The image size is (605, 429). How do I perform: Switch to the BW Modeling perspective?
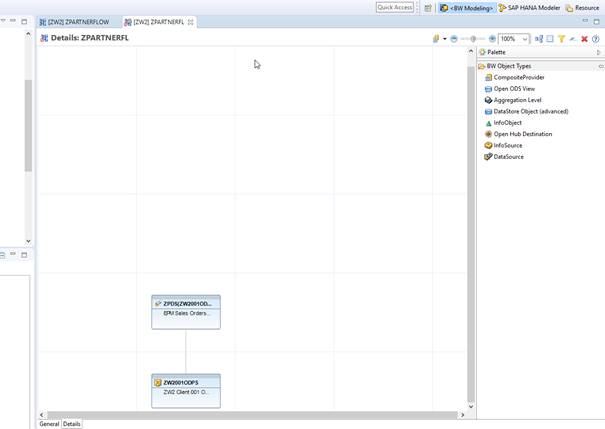[x=467, y=8]
